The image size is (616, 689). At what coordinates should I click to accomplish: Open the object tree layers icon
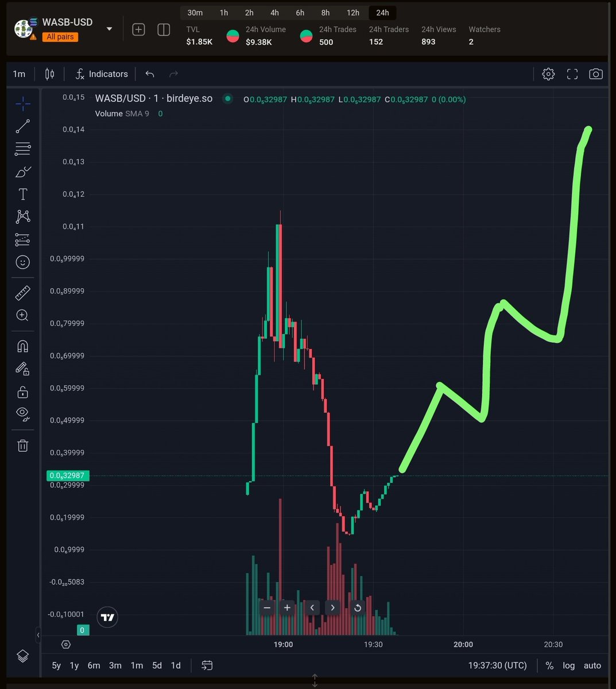point(22,656)
